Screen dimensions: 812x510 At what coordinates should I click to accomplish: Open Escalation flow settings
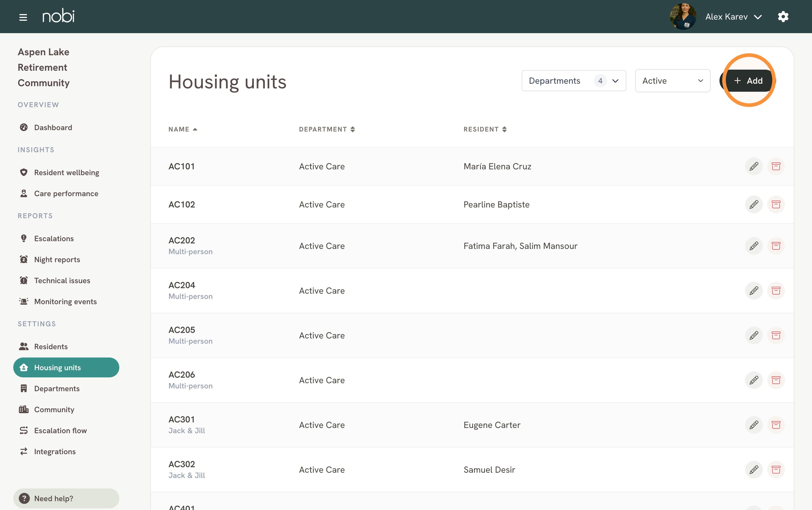click(66, 430)
